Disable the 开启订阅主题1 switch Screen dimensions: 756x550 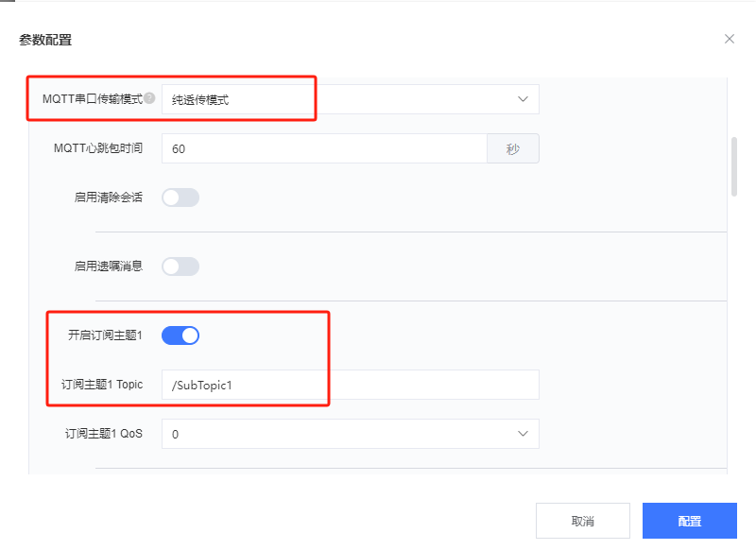pyautogui.click(x=180, y=335)
